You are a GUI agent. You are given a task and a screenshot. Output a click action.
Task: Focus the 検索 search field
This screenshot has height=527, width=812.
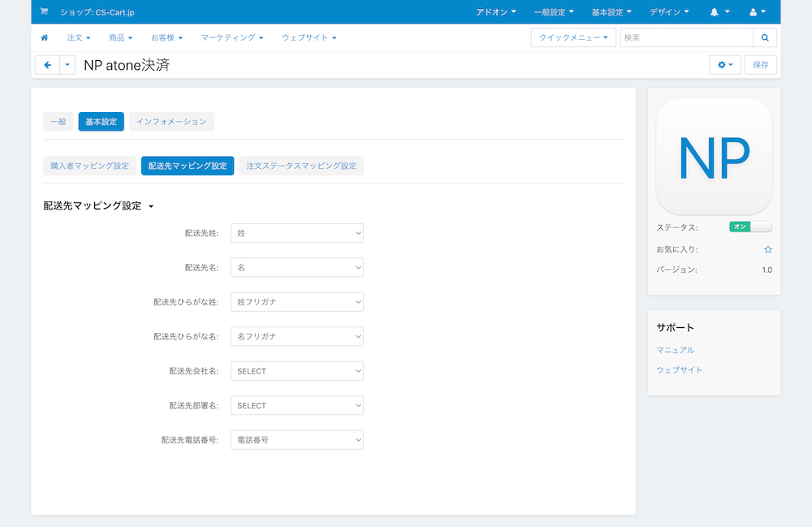point(687,38)
